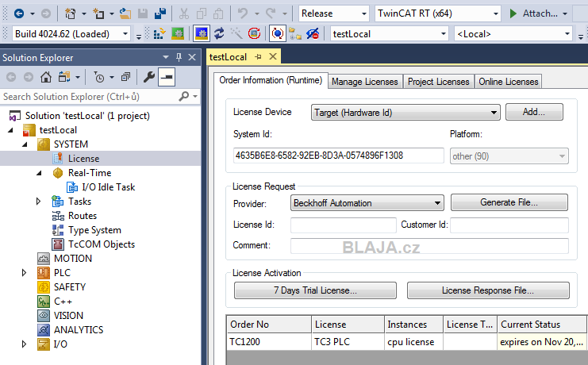Collapse the testLocal project node

[x=10, y=130]
